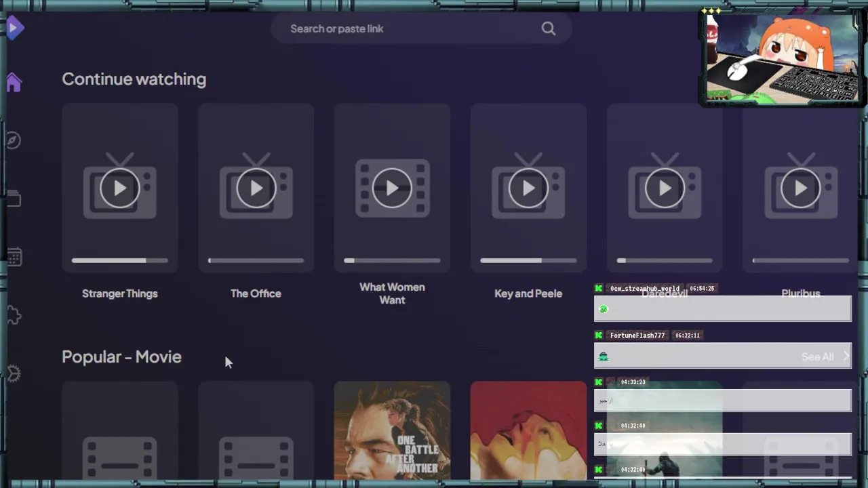Open the Addons puzzle sidebar icon
The height and width of the screenshot is (488, 868).
point(14,315)
